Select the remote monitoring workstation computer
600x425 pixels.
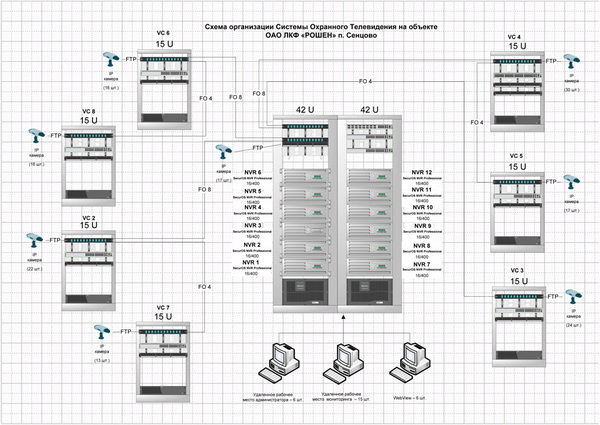[342, 360]
